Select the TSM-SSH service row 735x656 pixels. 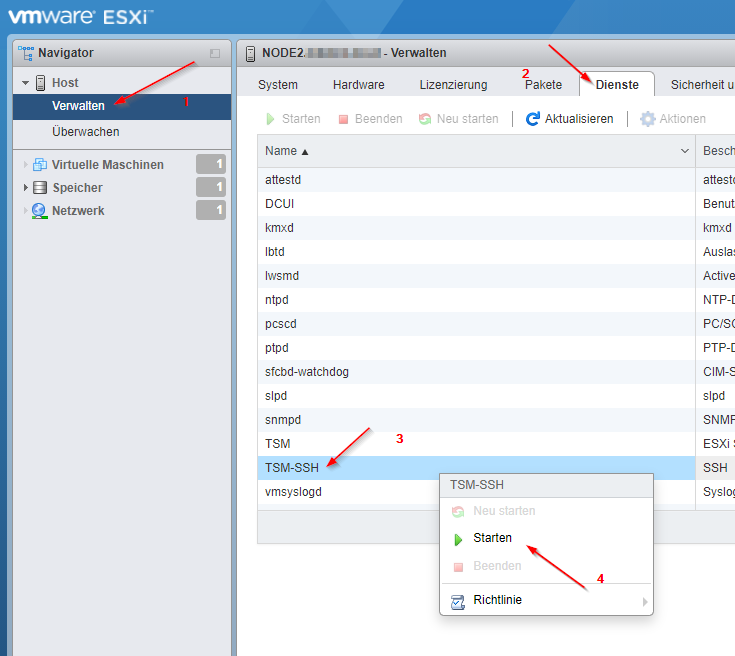476,467
